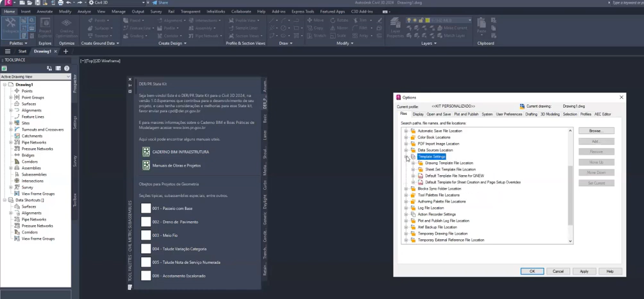Click Apply in the Options dialog
The width and height of the screenshot is (644, 299).
pos(584,271)
